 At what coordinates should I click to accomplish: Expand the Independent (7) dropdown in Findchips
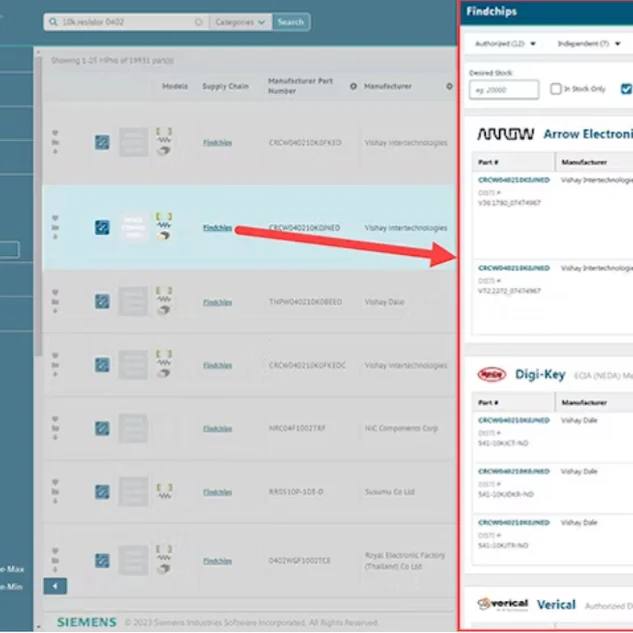(x=589, y=44)
